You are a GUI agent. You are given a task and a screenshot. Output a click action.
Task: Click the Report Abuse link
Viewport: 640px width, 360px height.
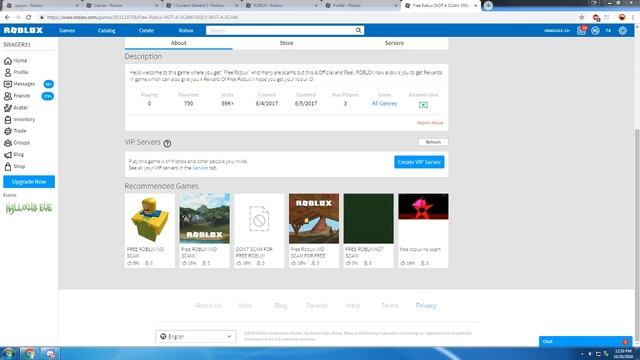pos(430,123)
